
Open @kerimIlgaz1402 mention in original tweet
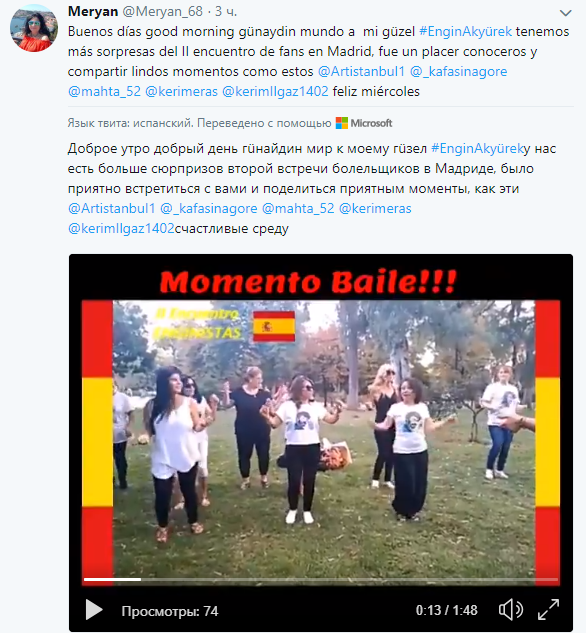pos(275,92)
